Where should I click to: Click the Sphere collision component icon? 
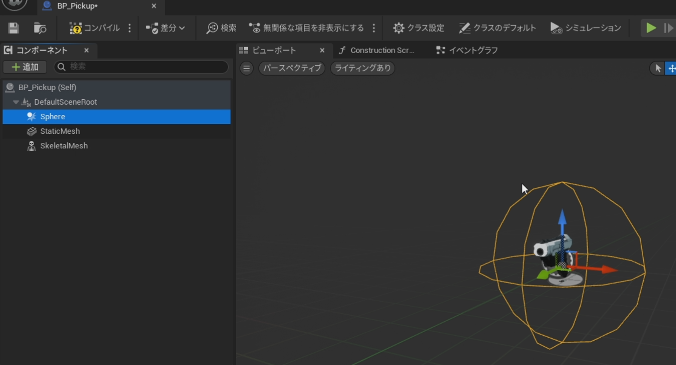(x=31, y=117)
